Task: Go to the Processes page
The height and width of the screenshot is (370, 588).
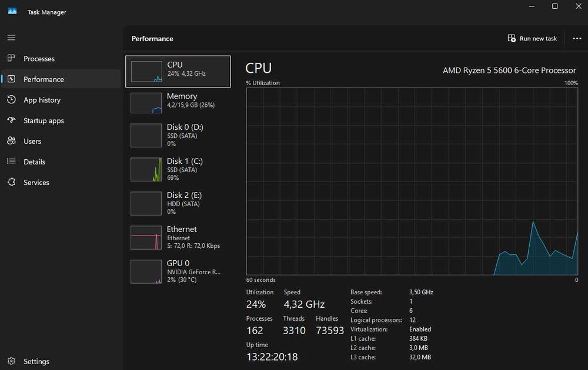Action: tap(61, 58)
